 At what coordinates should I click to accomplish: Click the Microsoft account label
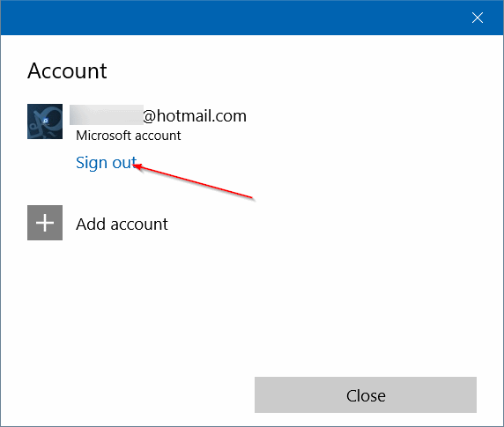[129, 136]
